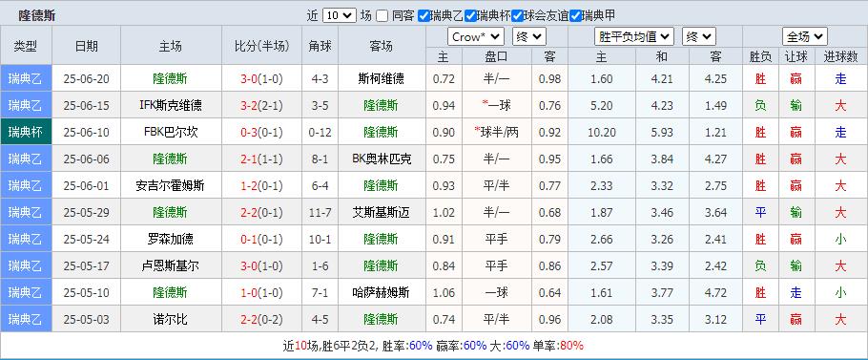The image size is (868, 360).
Task: Click the 大:60% summary stat
Action: (510, 346)
